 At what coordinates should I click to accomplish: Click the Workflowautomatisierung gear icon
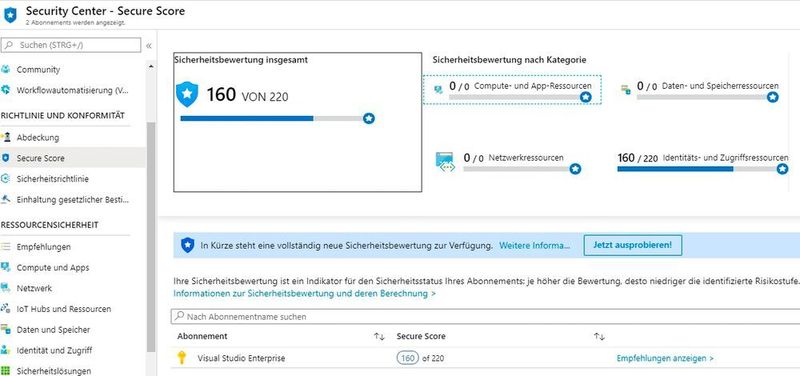6,90
